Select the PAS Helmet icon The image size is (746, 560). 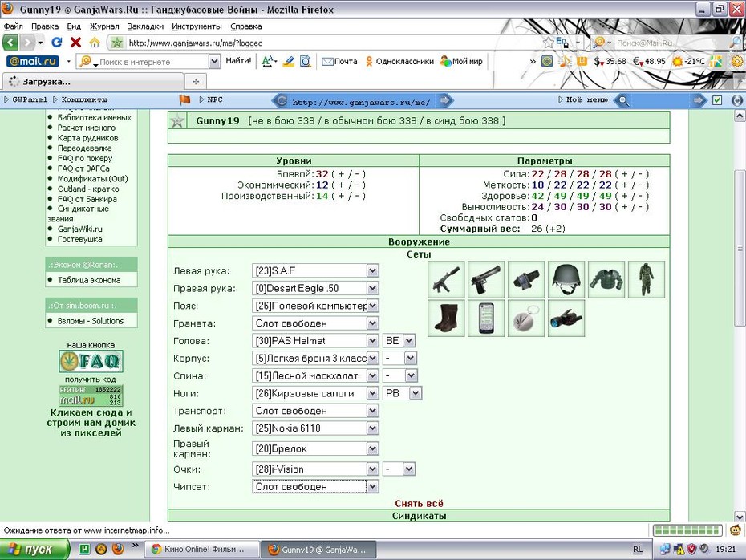(566, 280)
